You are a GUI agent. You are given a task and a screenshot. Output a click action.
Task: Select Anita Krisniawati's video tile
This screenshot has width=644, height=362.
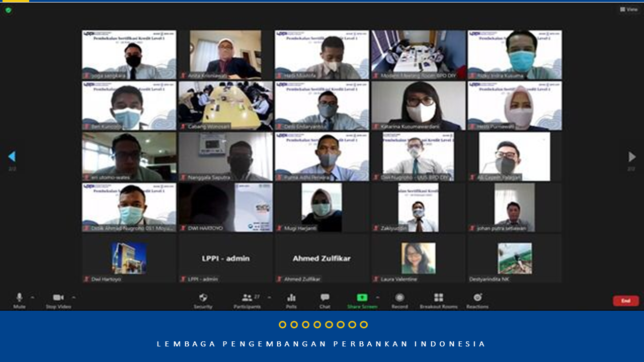click(225, 55)
